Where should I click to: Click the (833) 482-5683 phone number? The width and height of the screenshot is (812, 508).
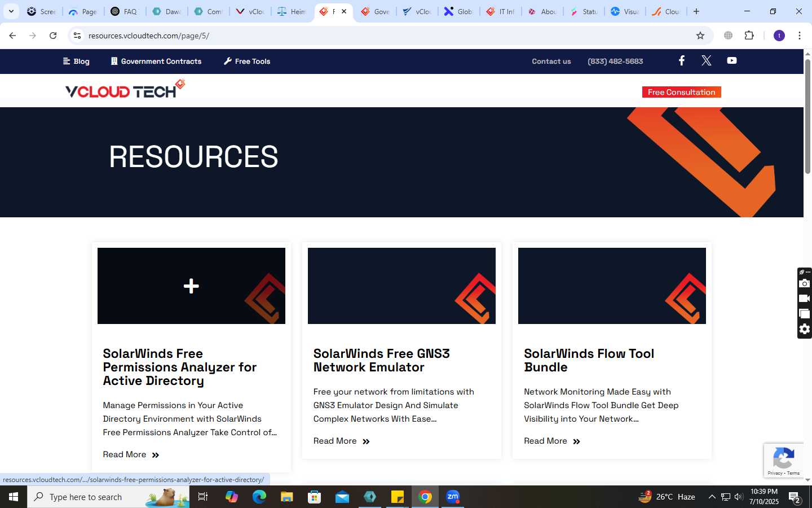click(615, 61)
